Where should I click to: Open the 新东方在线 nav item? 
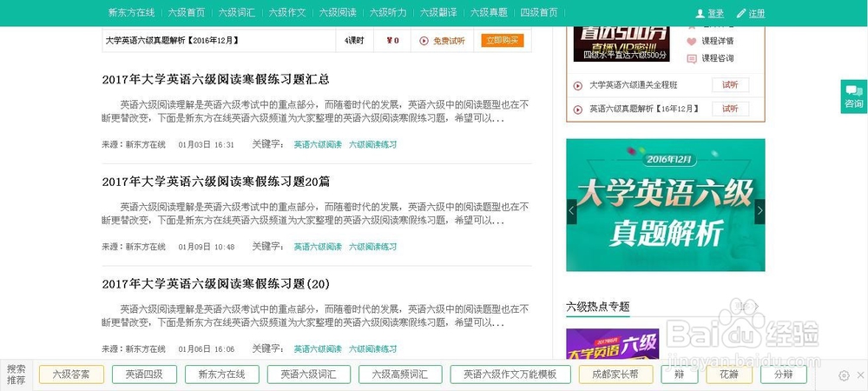[x=131, y=13]
